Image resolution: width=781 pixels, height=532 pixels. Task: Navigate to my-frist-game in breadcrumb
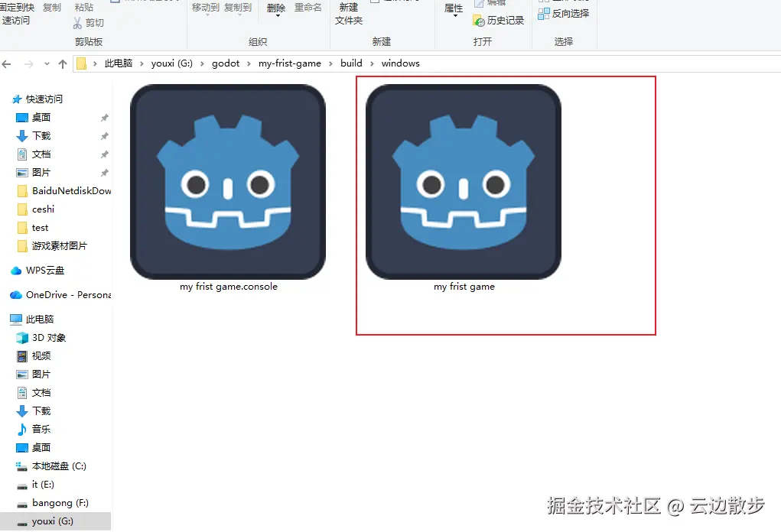290,63
